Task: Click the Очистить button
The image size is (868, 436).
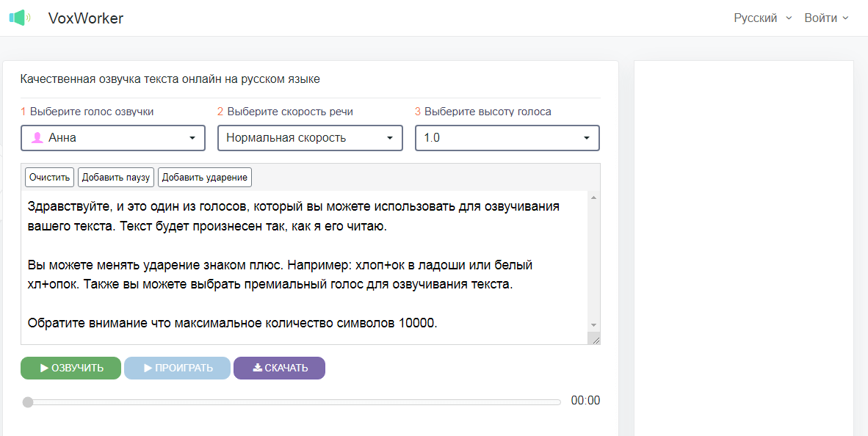Action: coord(49,178)
